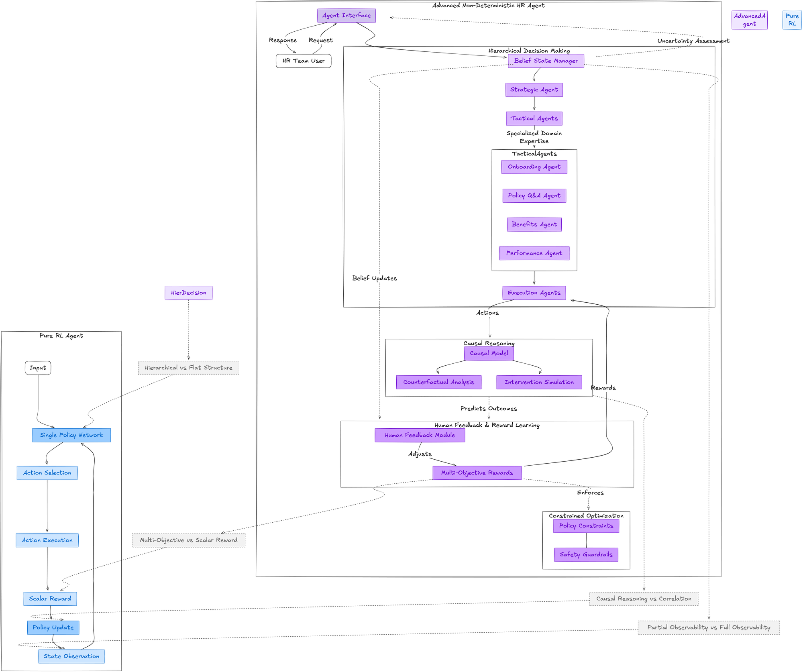The width and height of the screenshot is (803, 672).
Task: Click the Human Feedback Module node
Action: (x=420, y=435)
